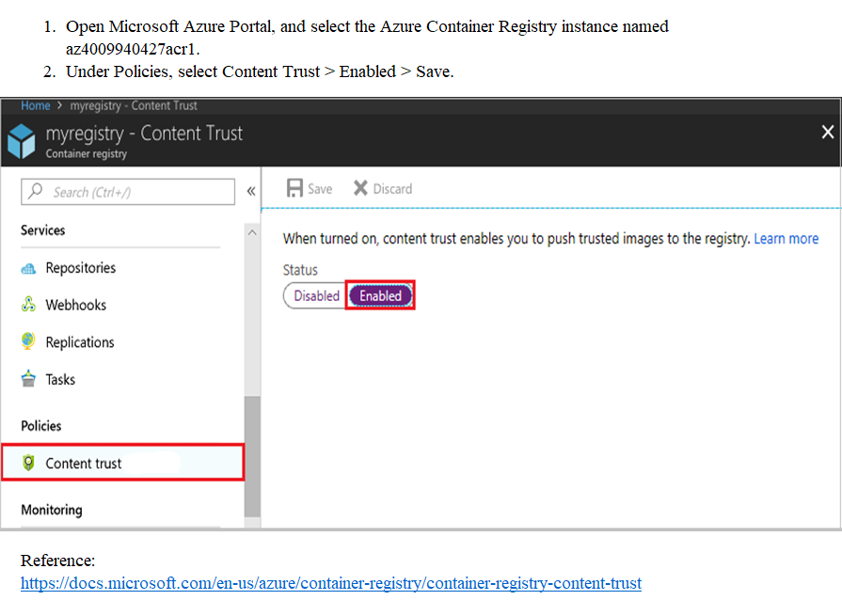Click the 'myregistry - Content Trust' title

point(145,134)
